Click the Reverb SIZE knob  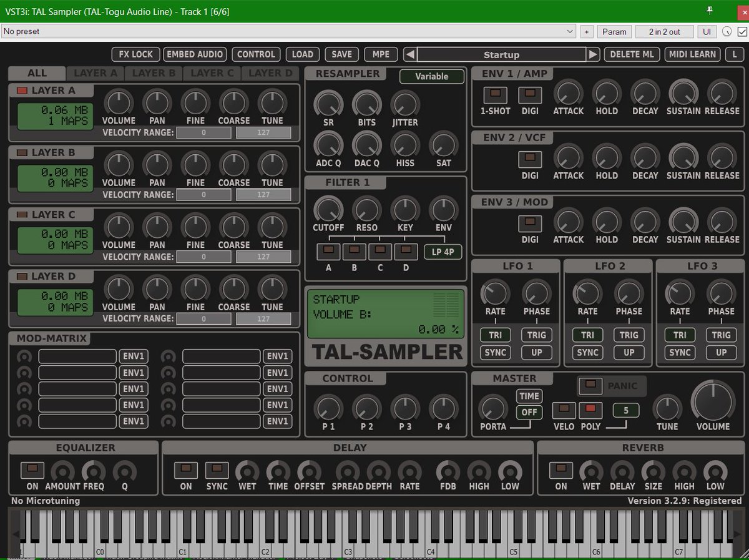pyautogui.click(x=654, y=471)
